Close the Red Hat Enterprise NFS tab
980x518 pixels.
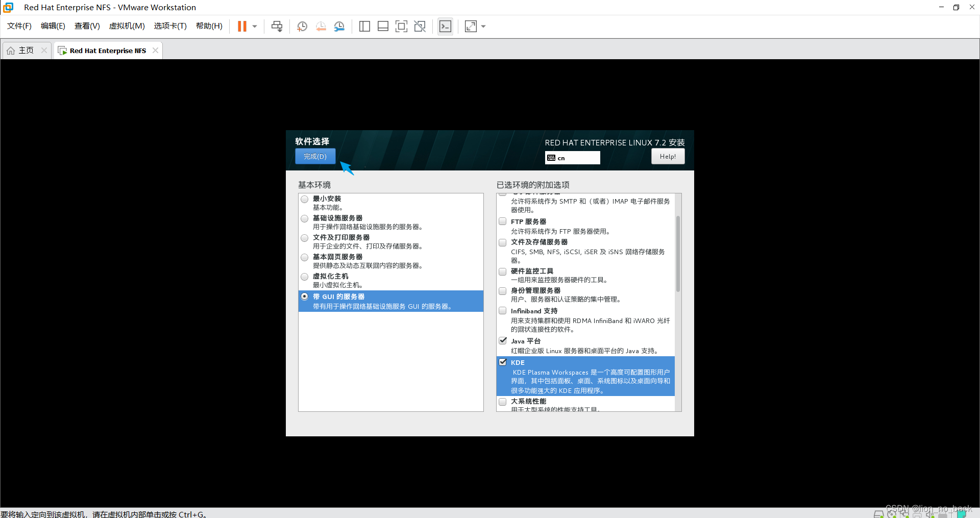coord(155,50)
